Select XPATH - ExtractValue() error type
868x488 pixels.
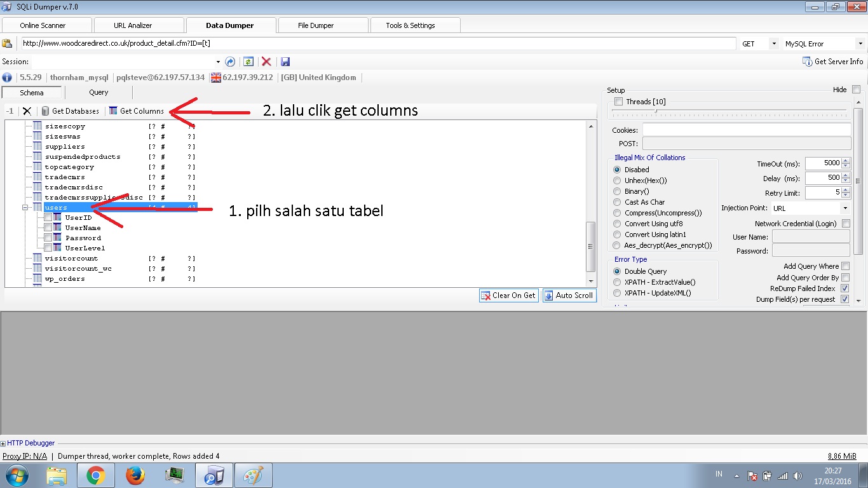[x=617, y=282]
